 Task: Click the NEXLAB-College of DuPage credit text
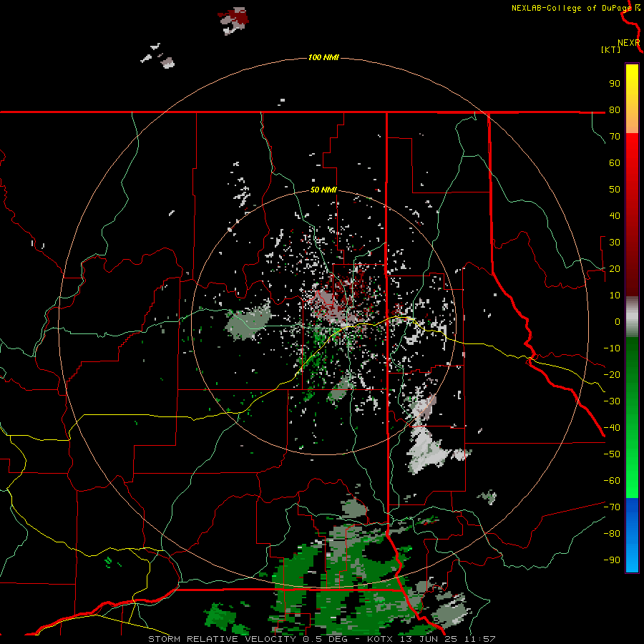(x=571, y=8)
